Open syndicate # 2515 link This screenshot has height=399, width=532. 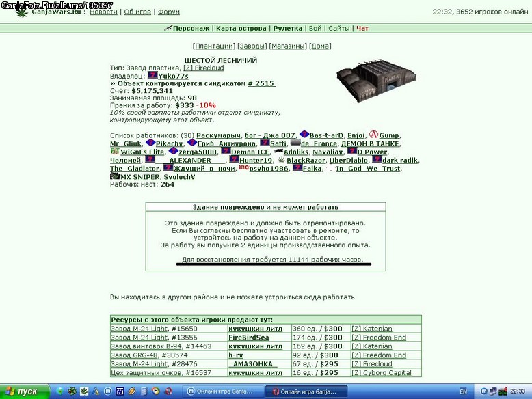(261, 83)
